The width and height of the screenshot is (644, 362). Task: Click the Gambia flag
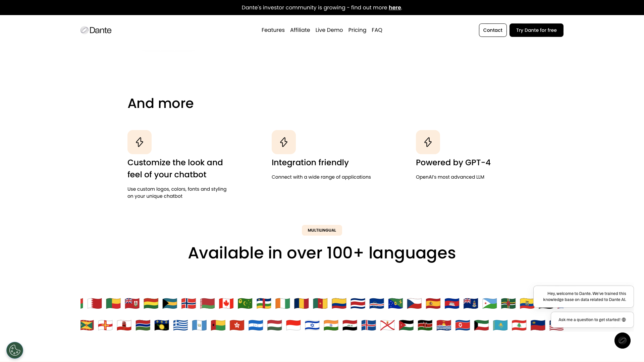click(x=143, y=325)
